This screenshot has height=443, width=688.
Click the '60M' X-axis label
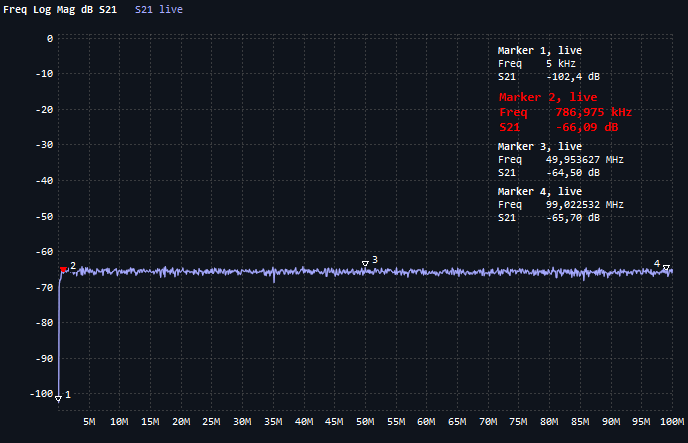coord(426,422)
